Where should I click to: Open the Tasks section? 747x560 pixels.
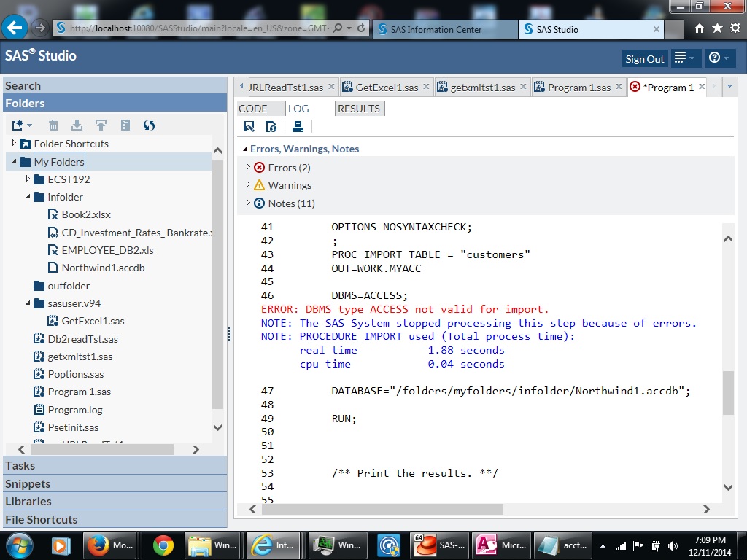(x=115, y=466)
